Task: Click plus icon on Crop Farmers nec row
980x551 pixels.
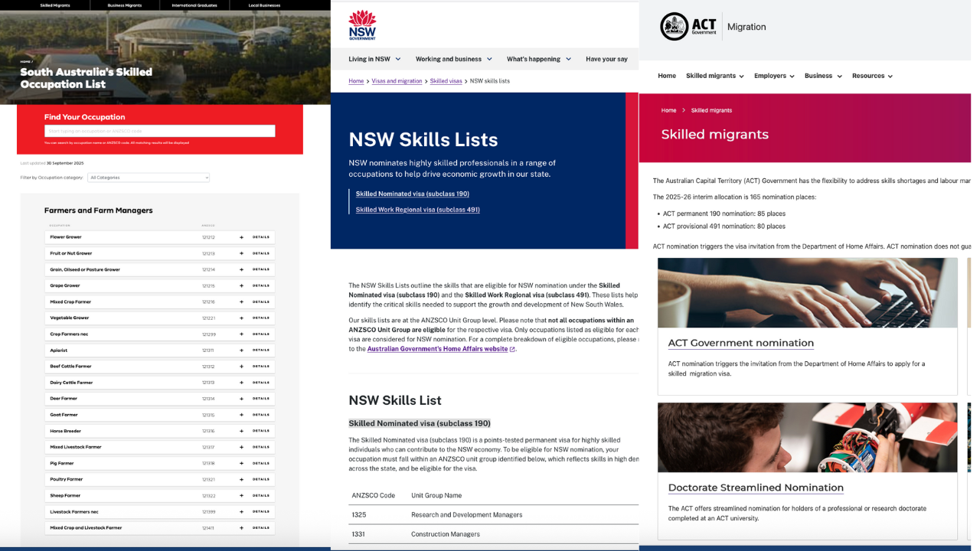Action: 241,334
